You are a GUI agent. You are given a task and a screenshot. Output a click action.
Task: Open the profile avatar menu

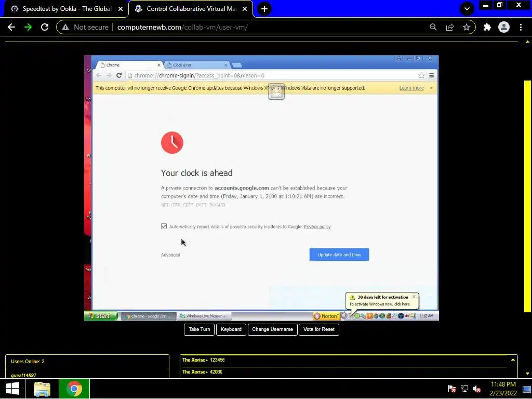coord(504,27)
